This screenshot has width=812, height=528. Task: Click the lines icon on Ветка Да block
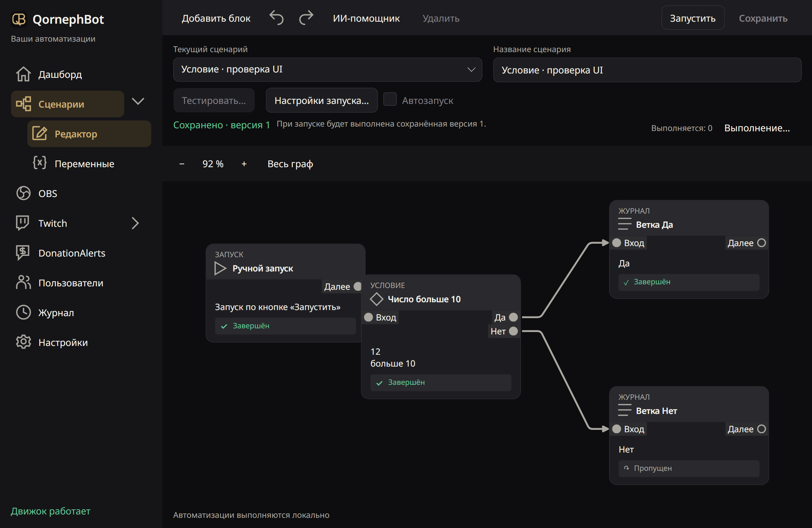[624, 224]
